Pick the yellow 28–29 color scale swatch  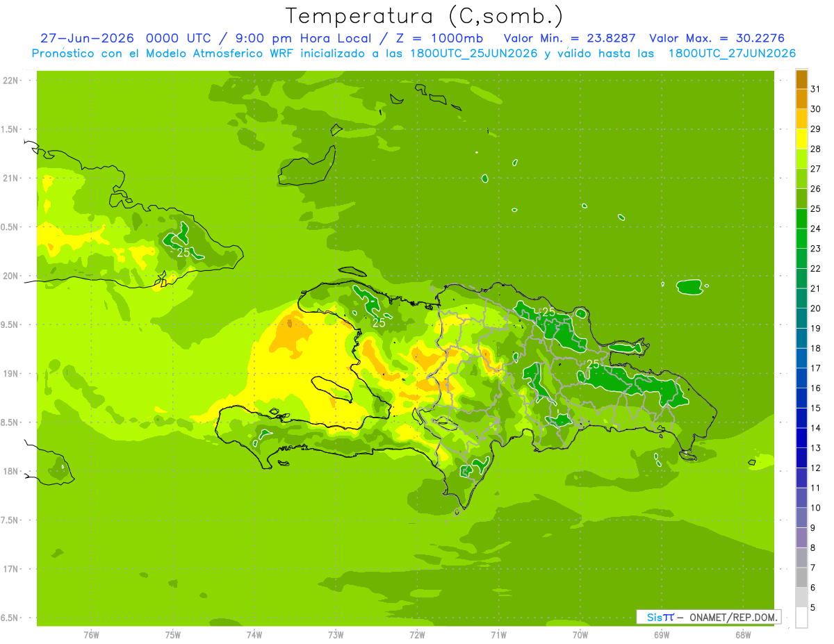pos(801,139)
